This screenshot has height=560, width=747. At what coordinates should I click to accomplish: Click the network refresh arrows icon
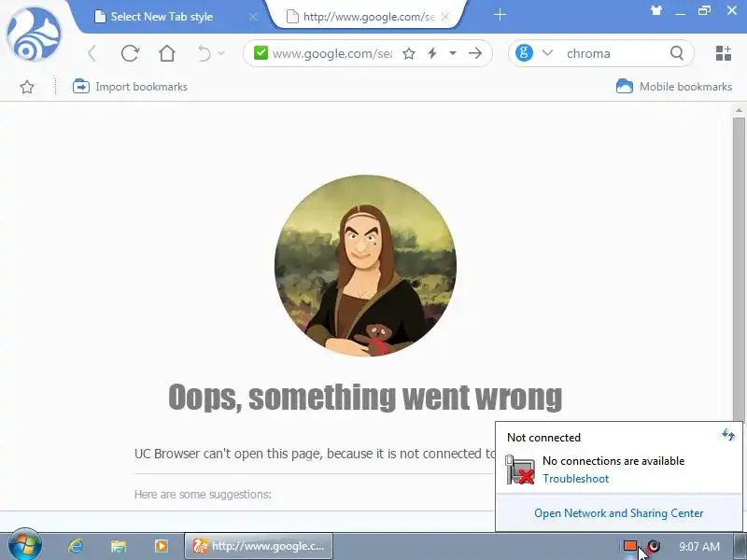[x=727, y=434]
